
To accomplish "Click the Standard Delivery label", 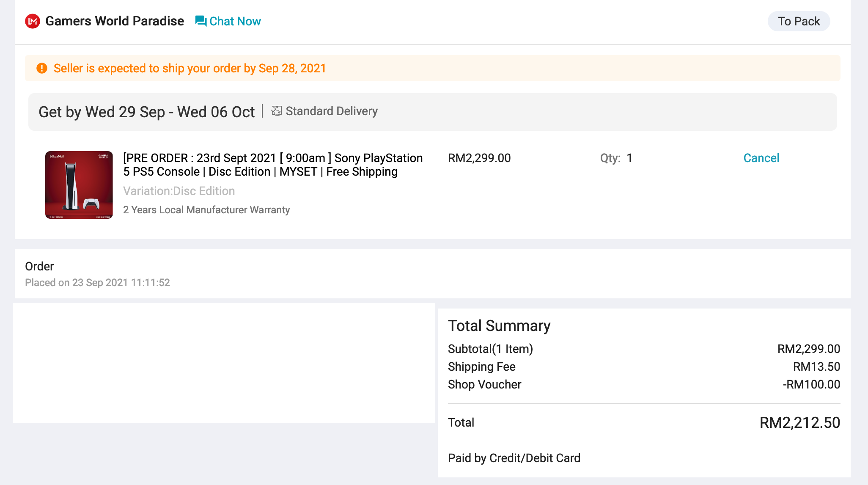I will (332, 111).
